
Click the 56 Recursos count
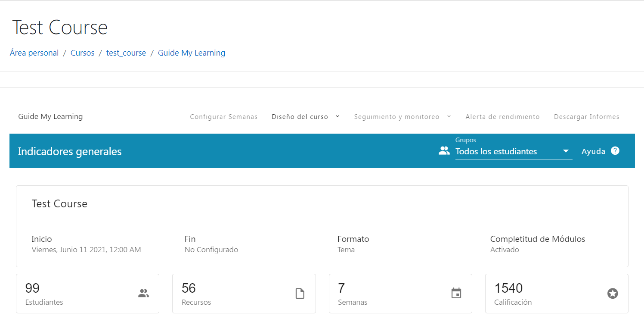click(189, 288)
